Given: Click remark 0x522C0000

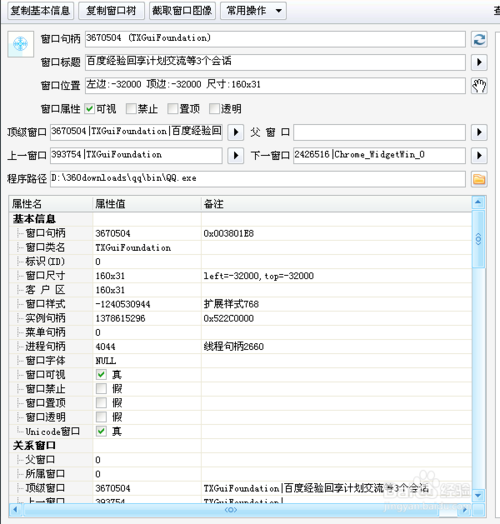Looking at the screenshot, I should 229,318.
